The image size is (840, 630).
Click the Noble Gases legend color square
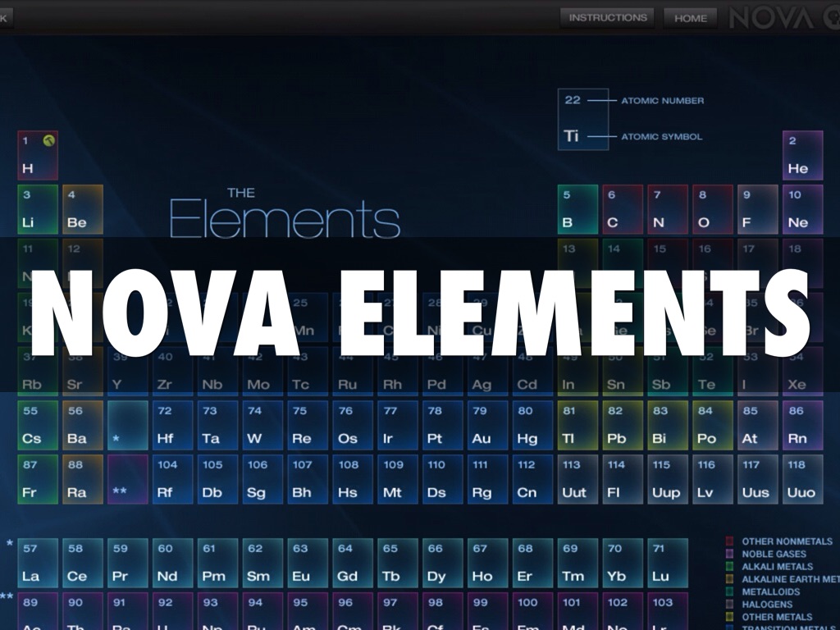tap(730, 555)
